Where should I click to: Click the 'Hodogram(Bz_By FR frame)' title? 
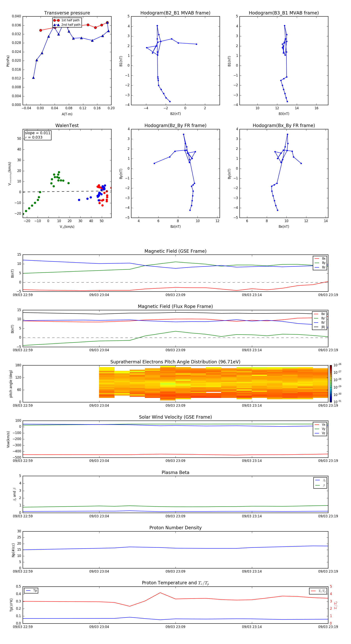[x=175, y=125]
